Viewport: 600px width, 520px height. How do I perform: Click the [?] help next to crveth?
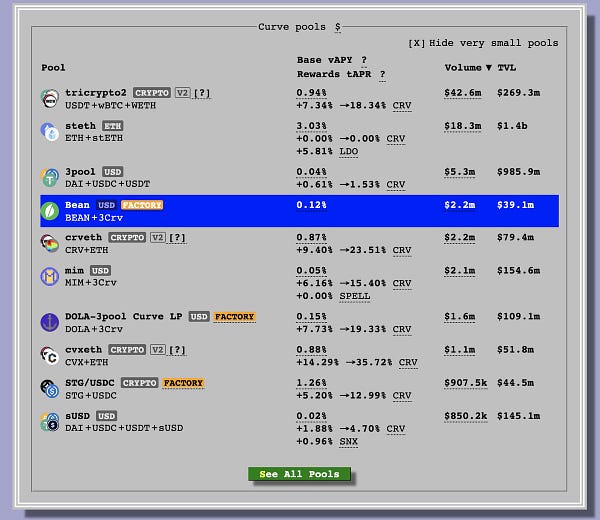point(177,238)
